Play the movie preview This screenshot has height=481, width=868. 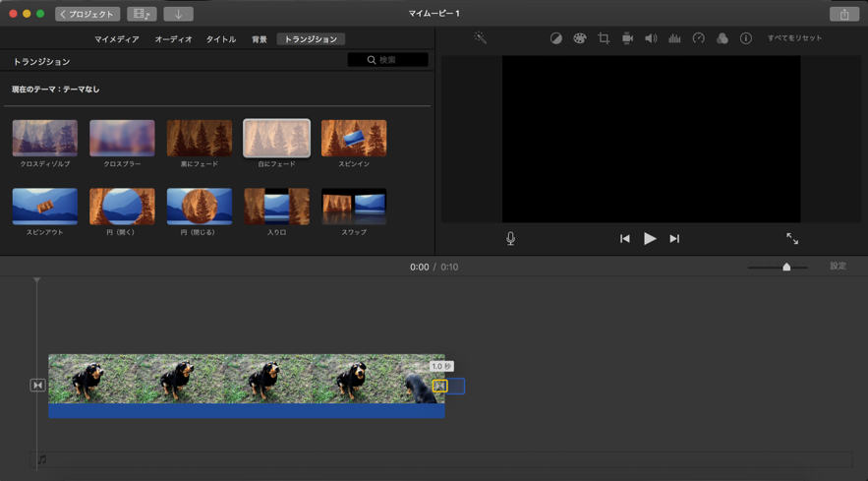tap(650, 239)
